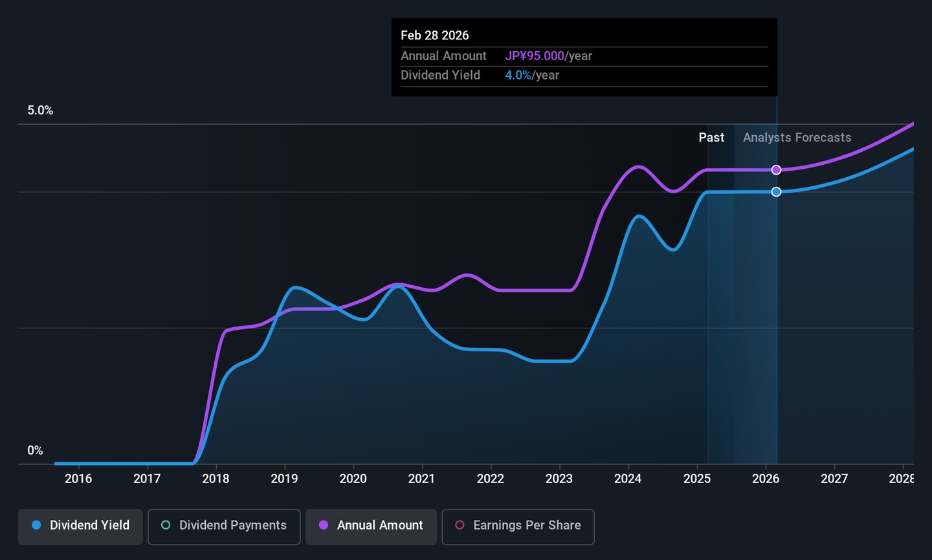
Task: Hide the Annual Amount series
Action: 372,526
